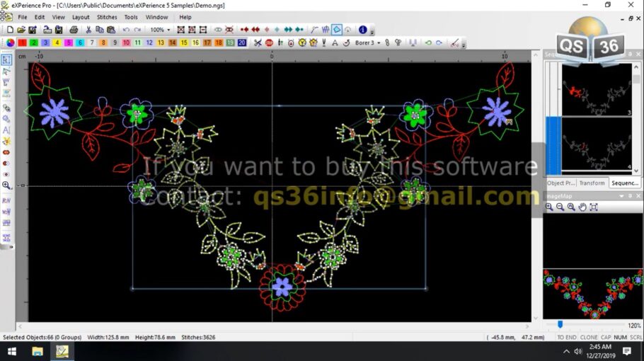This screenshot has height=361, width=644.
Task: Select the text lettering tool in left toolbar
Action: tap(6, 130)
